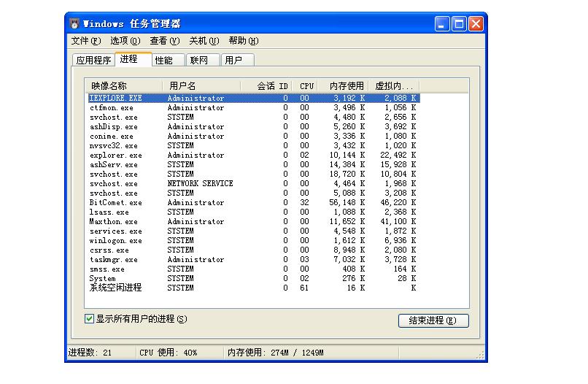Select the ctfmon.exe process
The width and height of the screenshot is (588, 384).
pos(254,108)
